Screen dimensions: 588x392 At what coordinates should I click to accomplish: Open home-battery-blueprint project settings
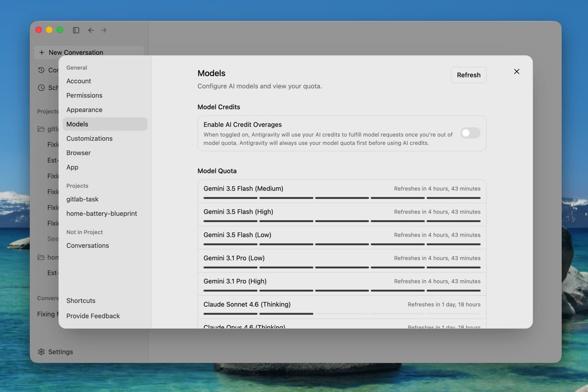pyautogui.click(x=105, y=214)
